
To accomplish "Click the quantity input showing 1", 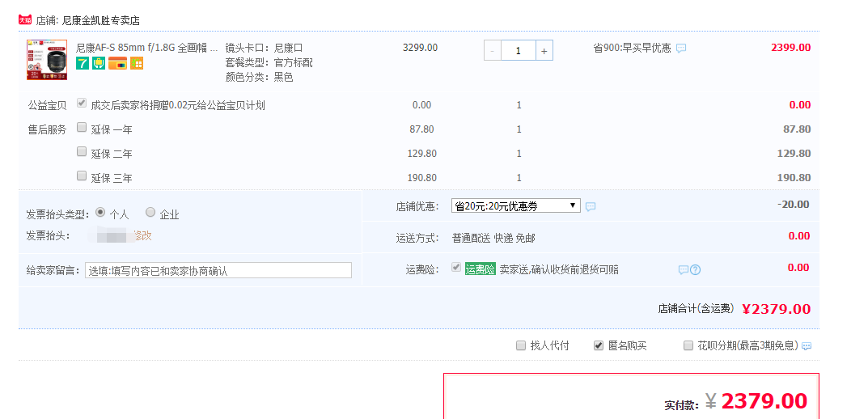I will point(519,50).
